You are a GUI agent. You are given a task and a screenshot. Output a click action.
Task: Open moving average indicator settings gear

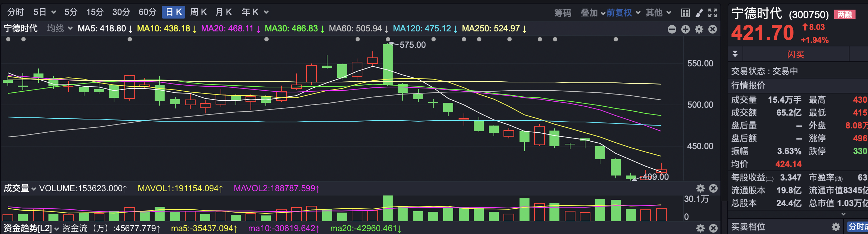tap(699, 29)
